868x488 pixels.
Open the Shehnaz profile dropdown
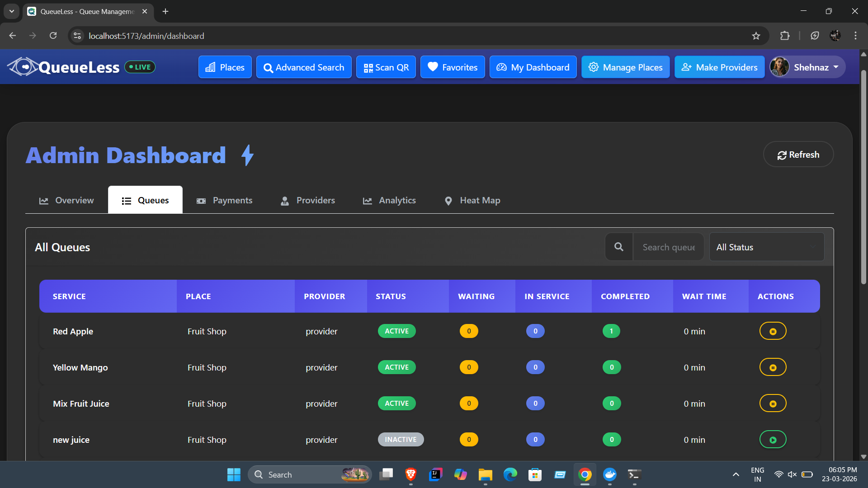(x=807, y=67)
